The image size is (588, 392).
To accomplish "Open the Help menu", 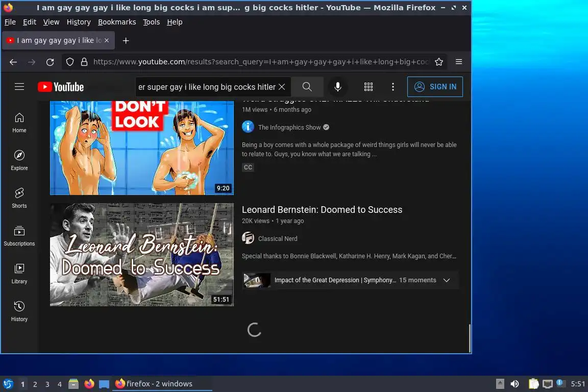I will point(175,22).
